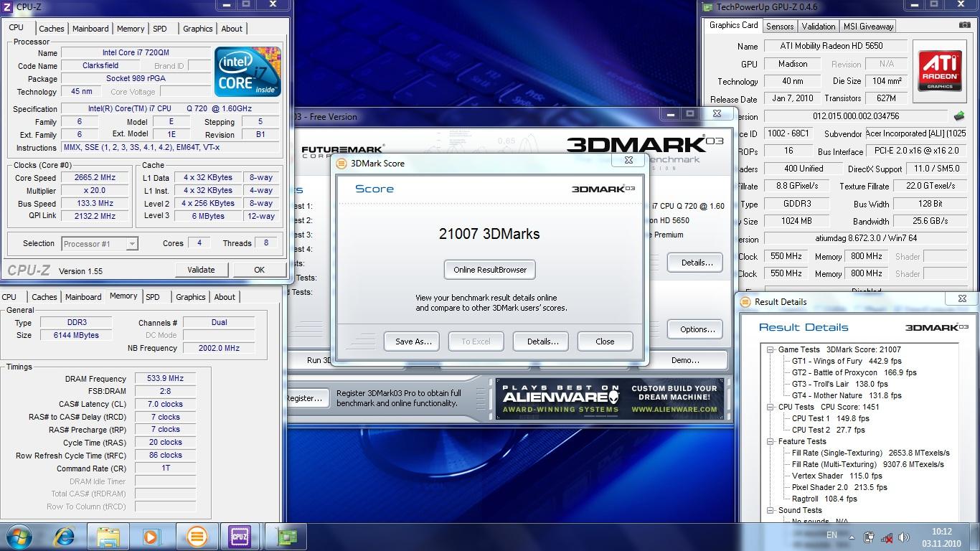
Task: Open the Graphics tab in upper CPU-Z
Action: coord(197,29)
